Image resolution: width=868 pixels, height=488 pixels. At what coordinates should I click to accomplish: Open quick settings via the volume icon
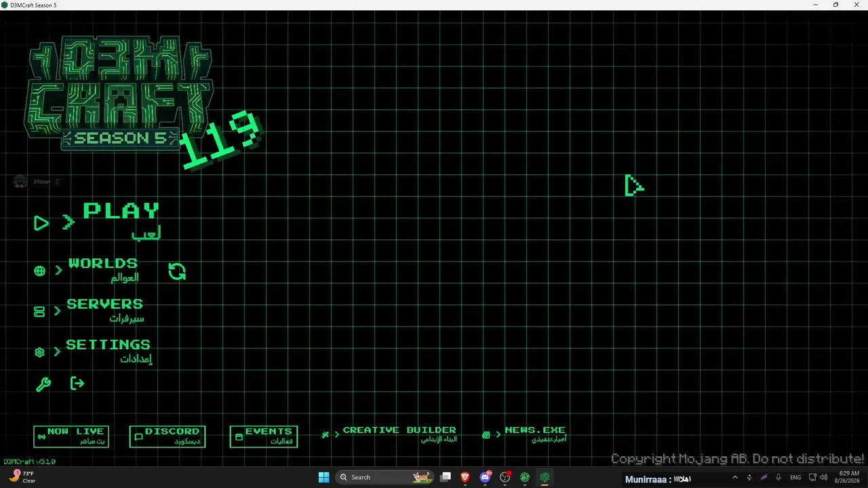(x=823, y=477)
